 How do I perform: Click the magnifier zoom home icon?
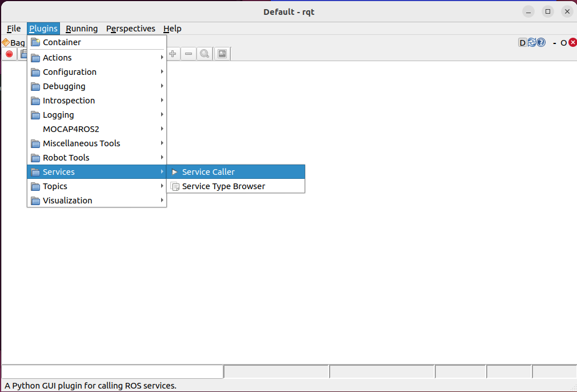[205, 54]
